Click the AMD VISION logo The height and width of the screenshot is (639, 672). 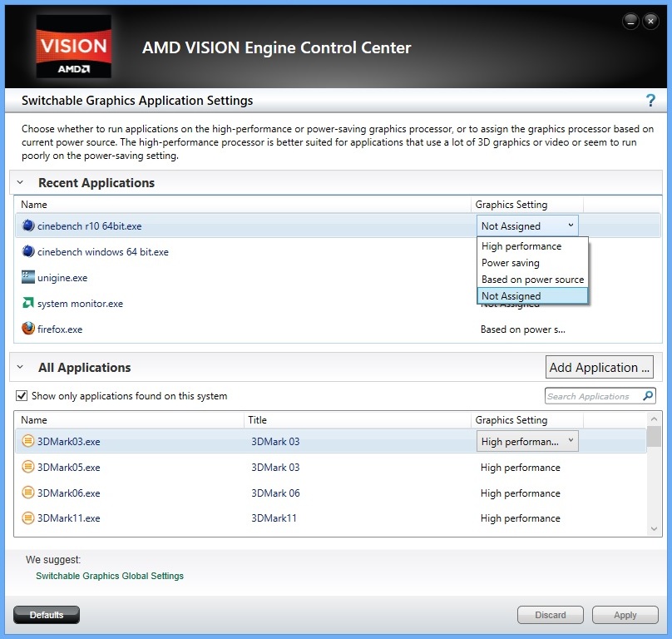point(74,47)
